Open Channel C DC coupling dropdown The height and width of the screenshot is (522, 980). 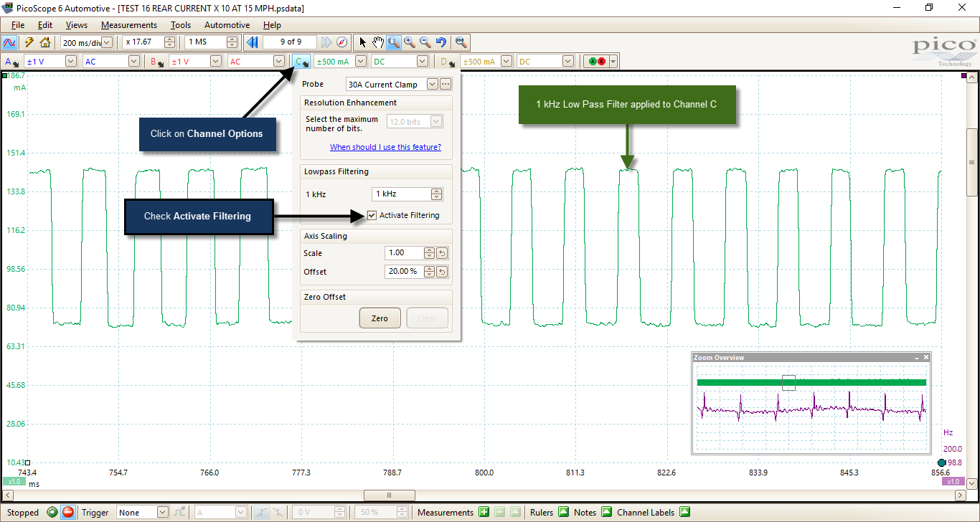pyautogui.click(x=423, y=62)
